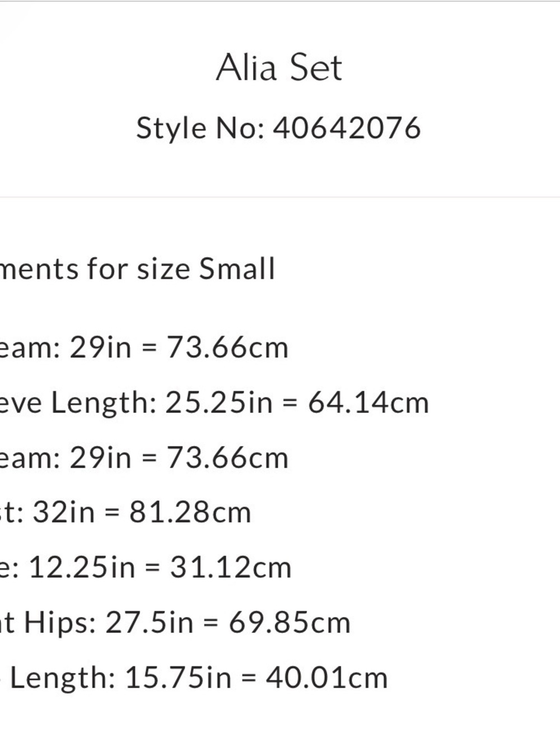560x747 pixels.
Task: Select the word Small in the heading
Action: (x=237, y=268)
